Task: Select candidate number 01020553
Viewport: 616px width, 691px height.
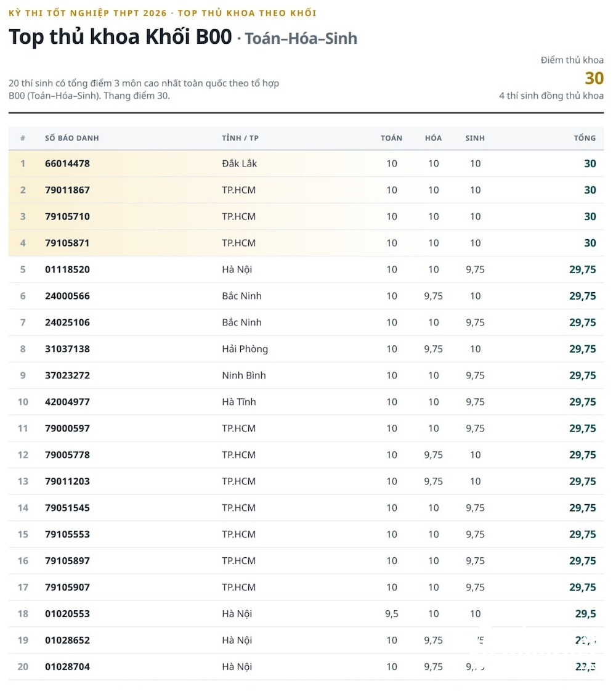Action: (x=67, y=614)
